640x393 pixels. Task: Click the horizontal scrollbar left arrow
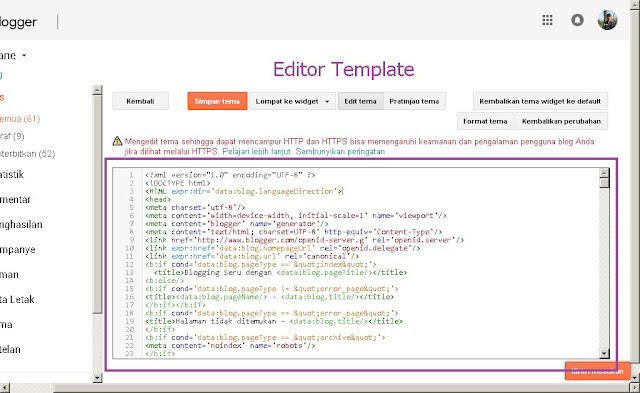tap(4, 388)
